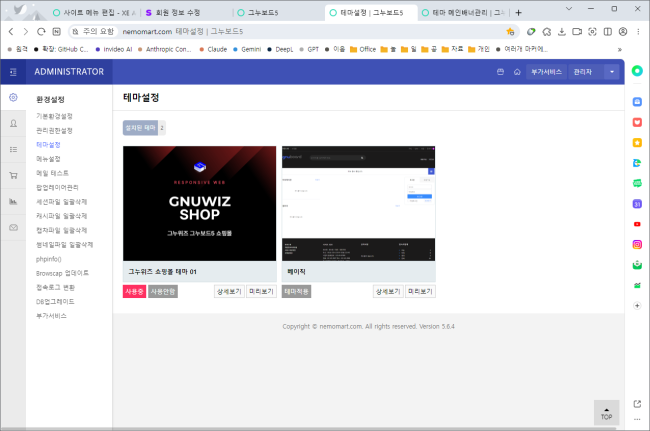Open DB업그레이드 menu item

(55, 302)
